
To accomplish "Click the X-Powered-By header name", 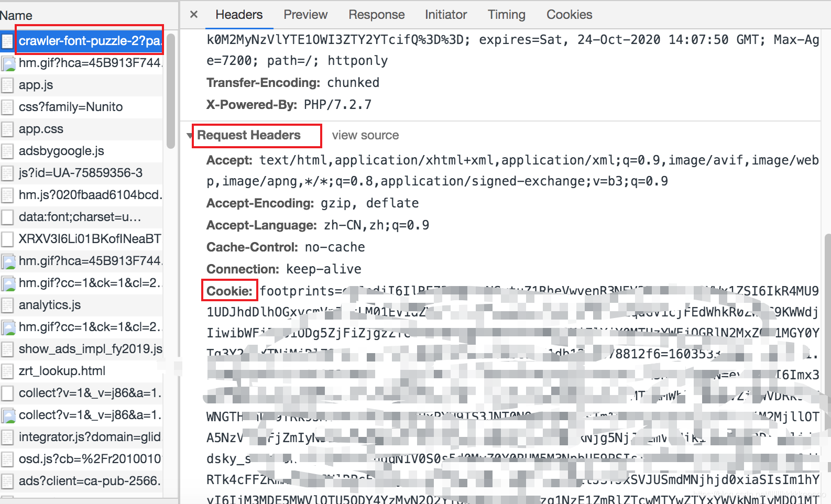I will pos(252,104).
